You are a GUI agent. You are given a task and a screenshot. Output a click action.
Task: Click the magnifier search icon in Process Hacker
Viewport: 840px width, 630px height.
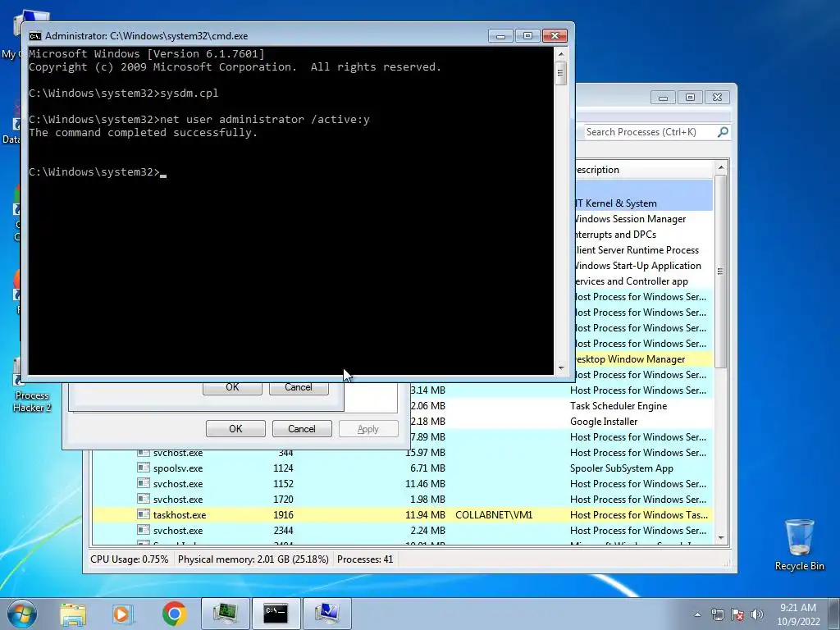point(723,132)
